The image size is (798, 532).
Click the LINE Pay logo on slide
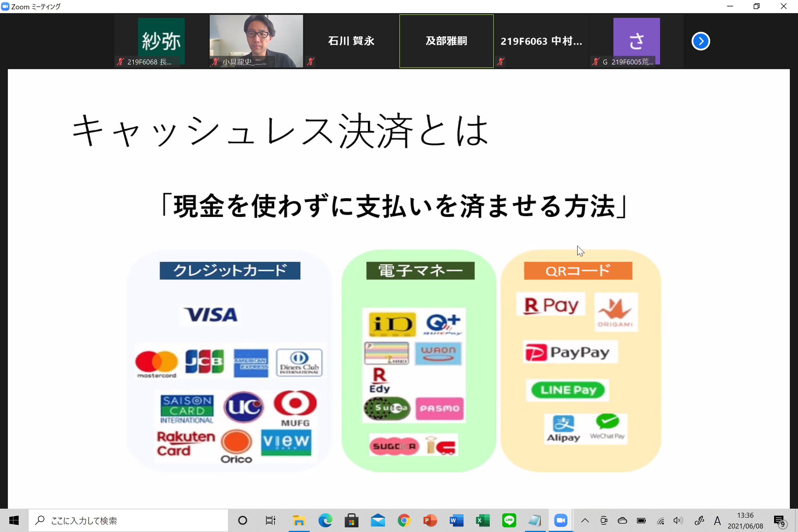568,390
